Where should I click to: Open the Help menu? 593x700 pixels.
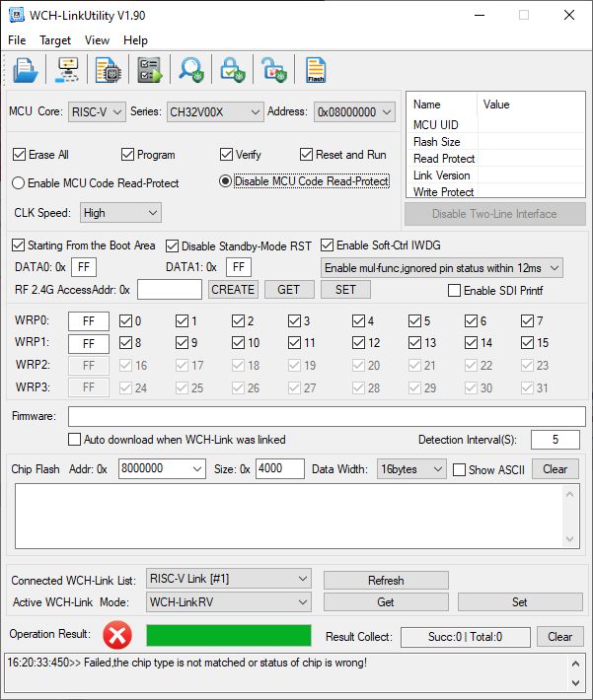pos(135,40)
